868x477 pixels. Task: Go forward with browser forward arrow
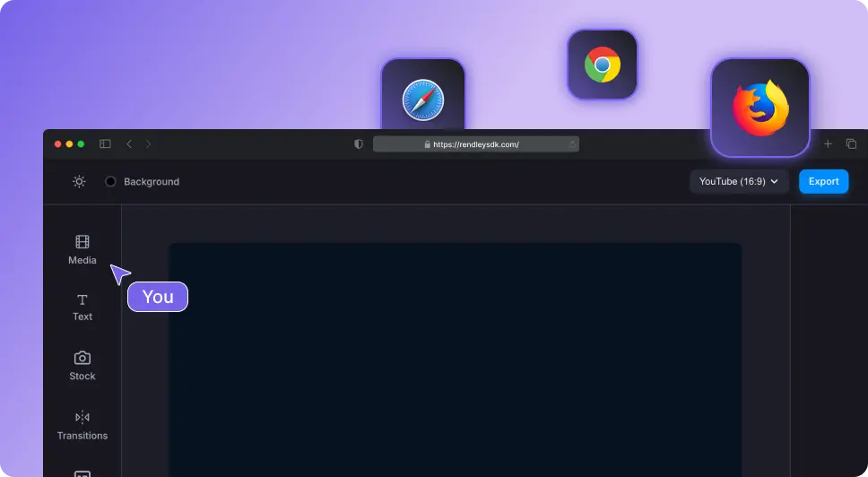(149, 143)
